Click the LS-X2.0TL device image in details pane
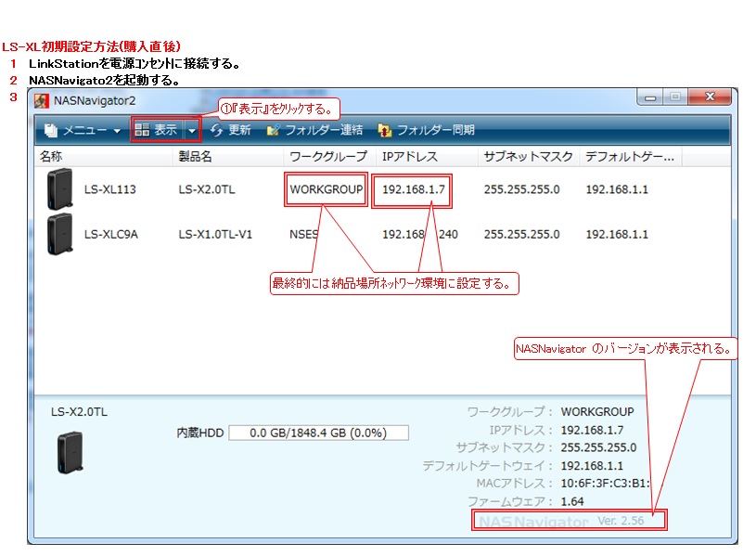Screen dimensions: 756x556 (x=70, y=452)
